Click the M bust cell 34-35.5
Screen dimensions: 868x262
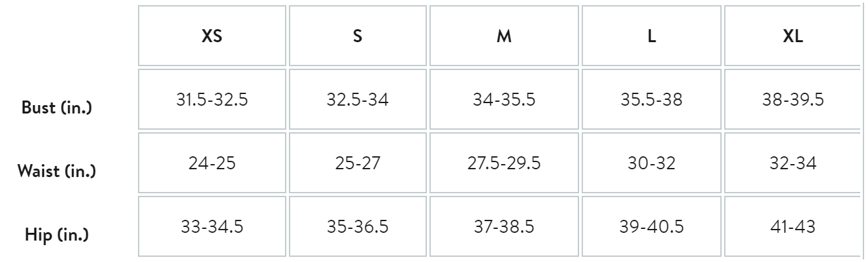504,101
